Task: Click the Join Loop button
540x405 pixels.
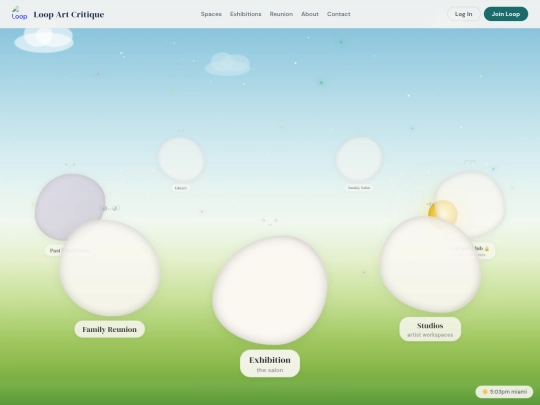Action: [x=506, y=14]
